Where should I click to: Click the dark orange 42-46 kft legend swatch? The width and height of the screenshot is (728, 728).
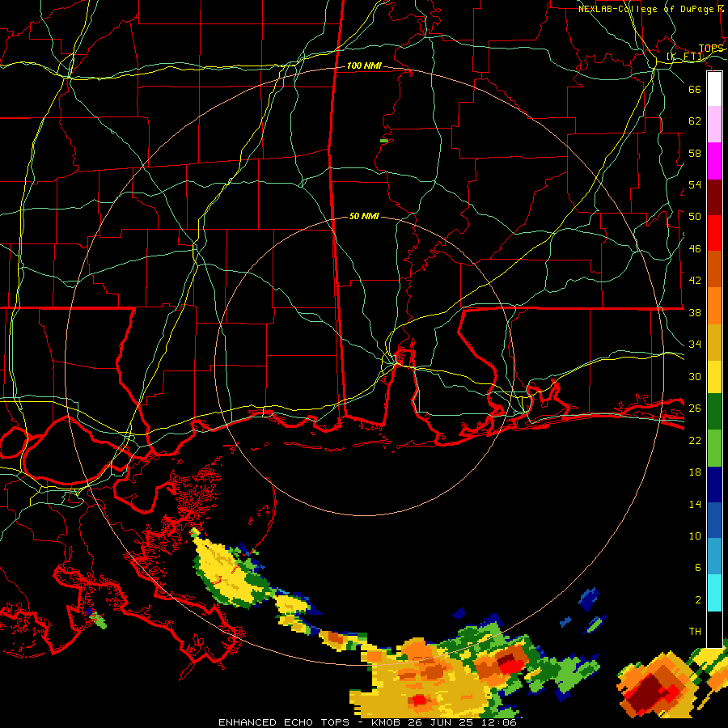click(714, 269)
